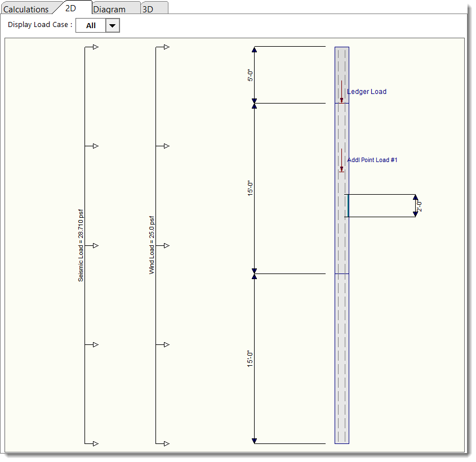This screenshot has height=462, width=476.
Task: Expand the Display Load Case dropdown arrow
Action: (x=113, y=25)
